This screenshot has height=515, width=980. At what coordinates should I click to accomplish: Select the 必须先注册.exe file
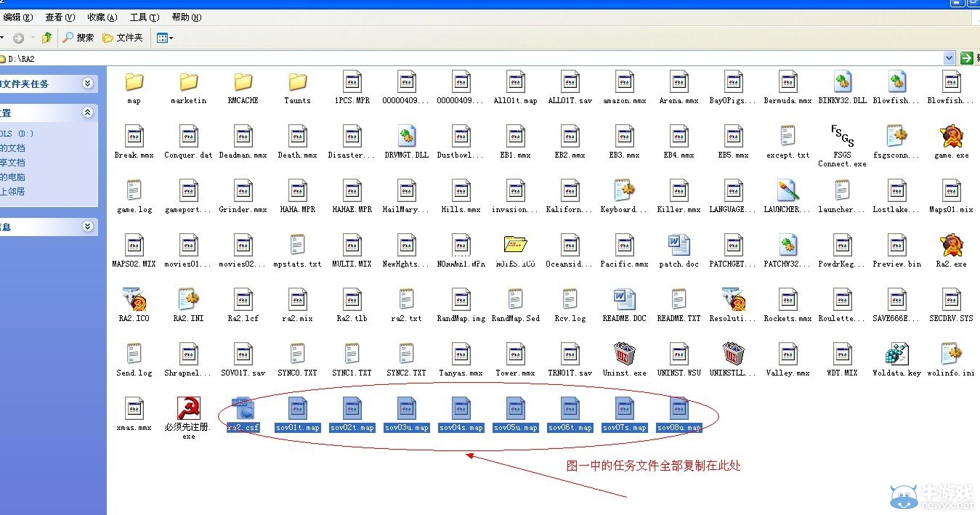click(x=189, y=408)
